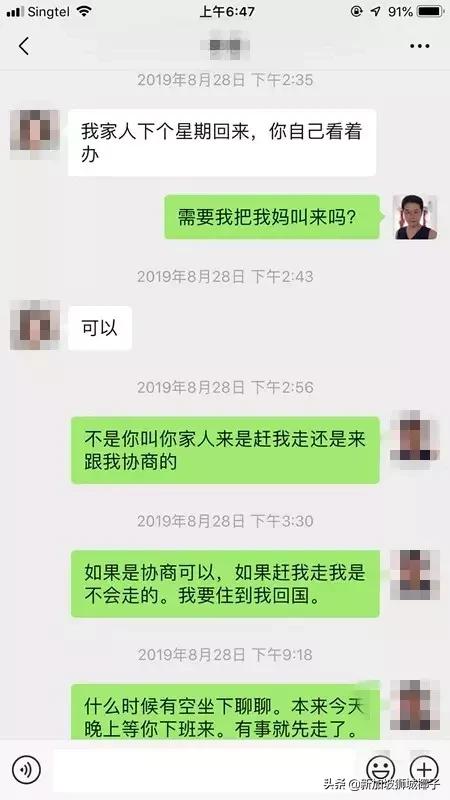
Task: Tap the contact avatar beside '可以'
Action: point(35,326)
